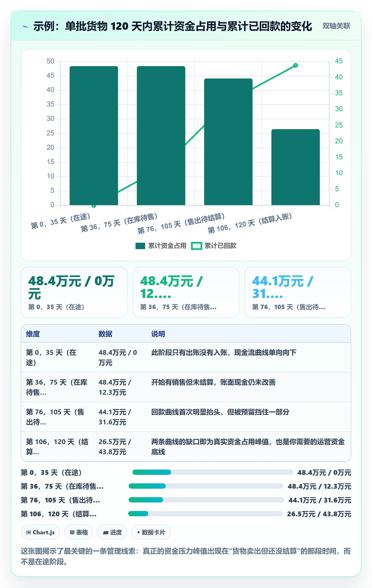The height and width of the screenshot is (588, 372).
Task: Toggle the 累计已回款 legend item
Action: tap(214, 246)
